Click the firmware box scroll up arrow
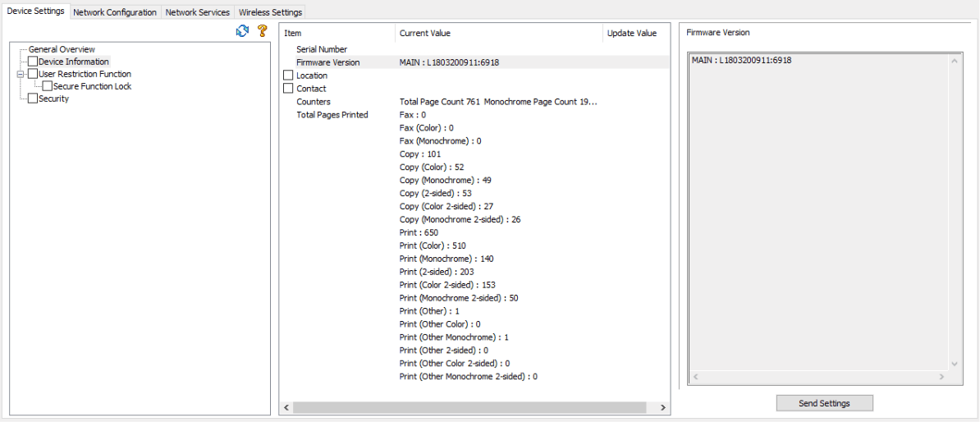 pyautogui.click(x=953, y=62)
